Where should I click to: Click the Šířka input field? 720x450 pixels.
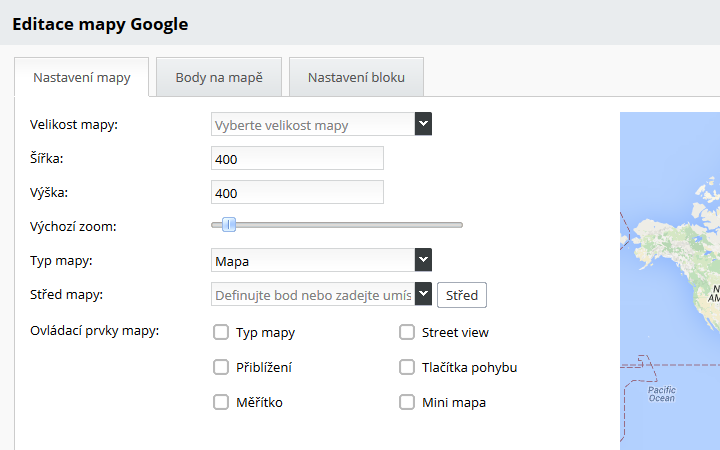[x=297, y=158]
